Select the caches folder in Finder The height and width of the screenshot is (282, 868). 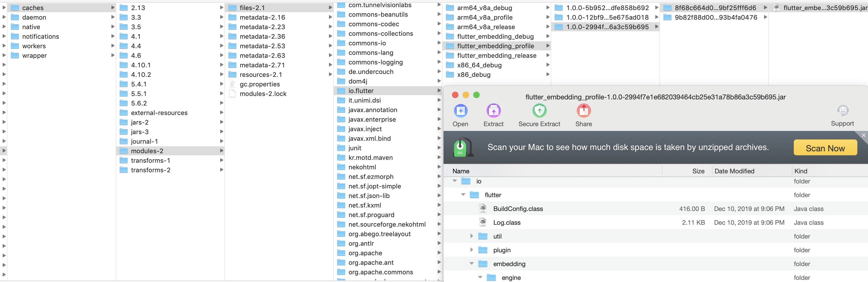point(62,7)
